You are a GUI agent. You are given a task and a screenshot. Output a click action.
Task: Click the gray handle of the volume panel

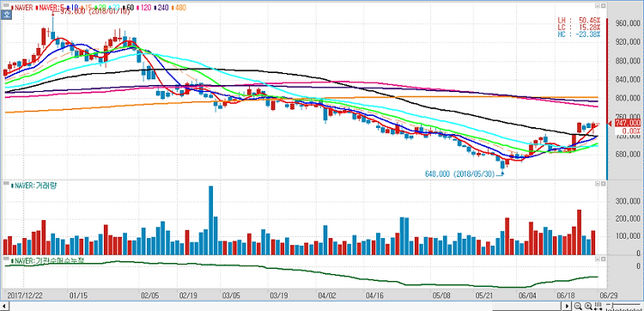point(6,183)
